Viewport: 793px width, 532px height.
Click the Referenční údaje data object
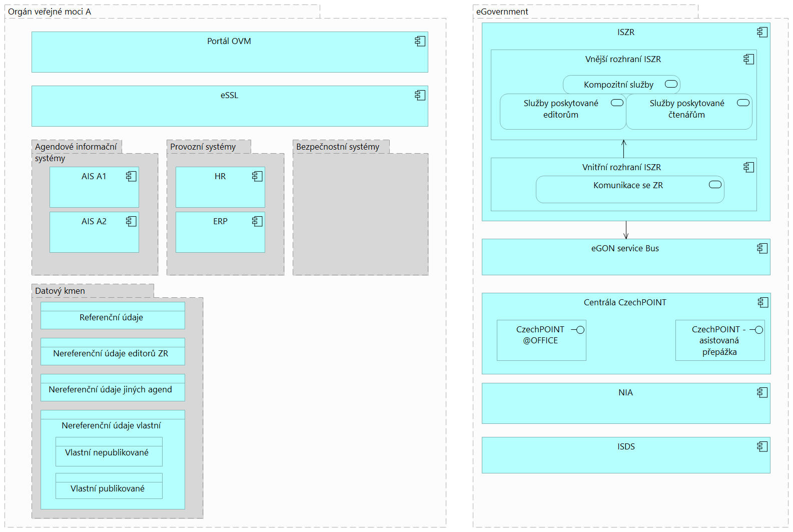pyautogui.click(x=113, y=315)
